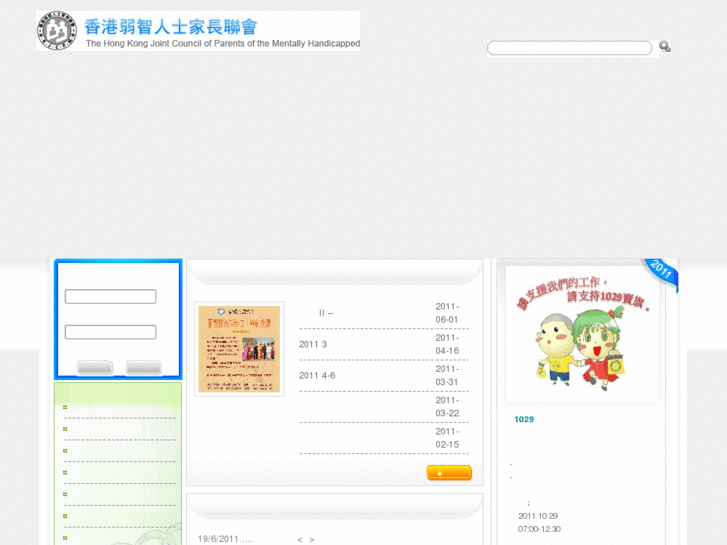Click the Hong Kong Joint Council title banner
727x545 pixels.
point(198,31)
